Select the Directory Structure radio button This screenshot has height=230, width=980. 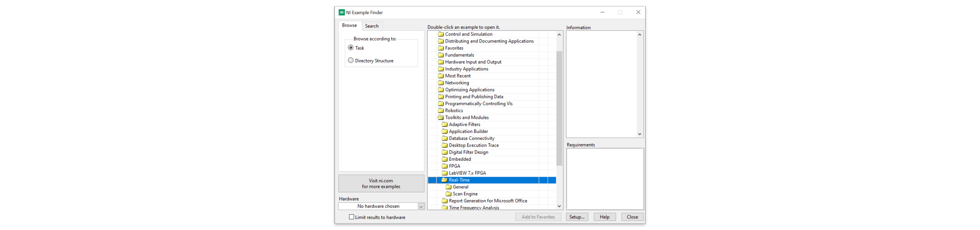click(x=351, y=61)
